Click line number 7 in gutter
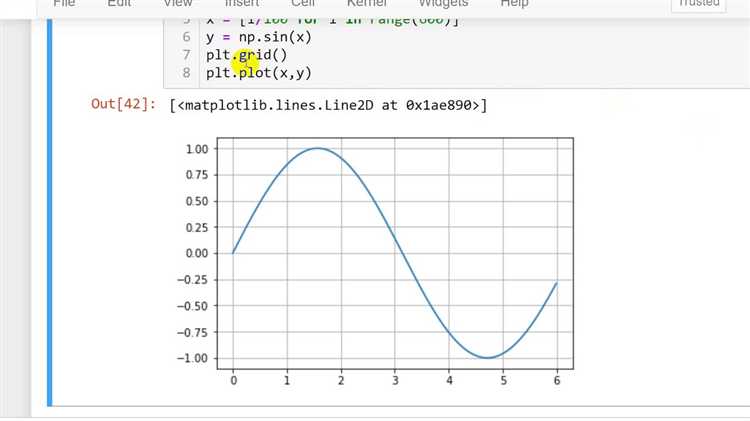 pyautogui.click(x=187, y=55)
